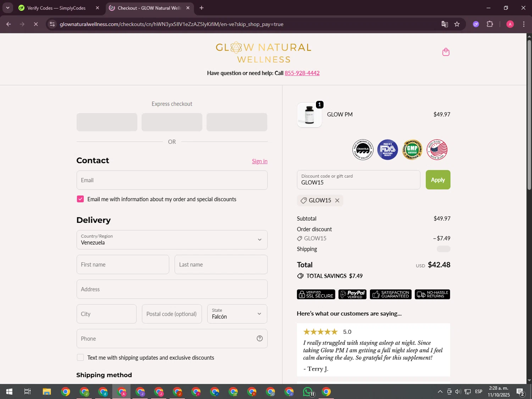Open the browser extensions puzzle icon

pos(490,24)
